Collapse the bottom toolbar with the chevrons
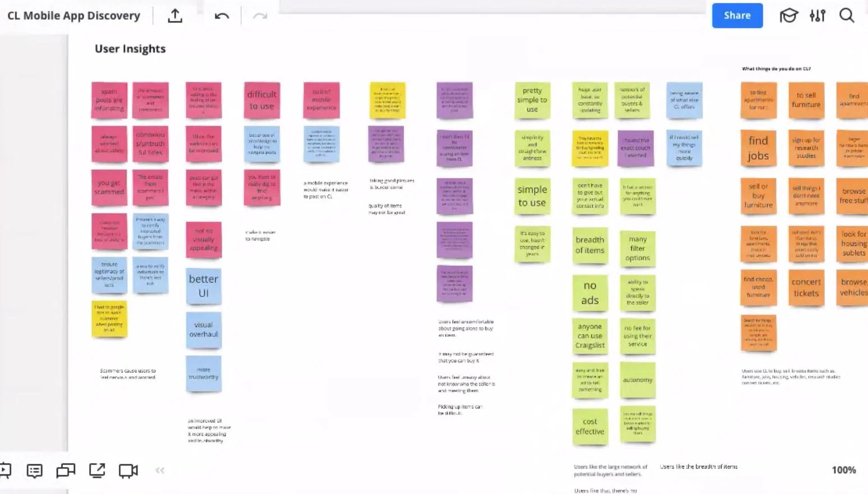 pyautogui.click(x=160, y=470)
